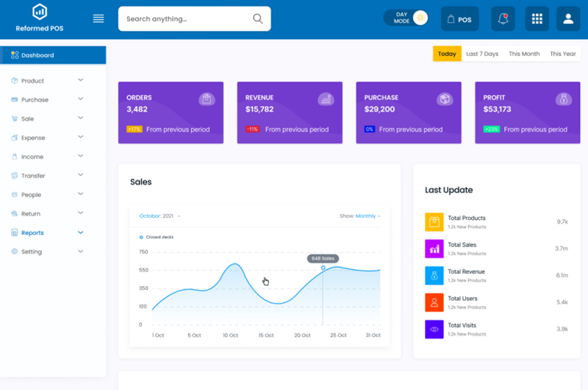Expand the Reports menu chevron
Image resolution: width=588 pixels, height=390 pixels.
[x=80, y=233]
